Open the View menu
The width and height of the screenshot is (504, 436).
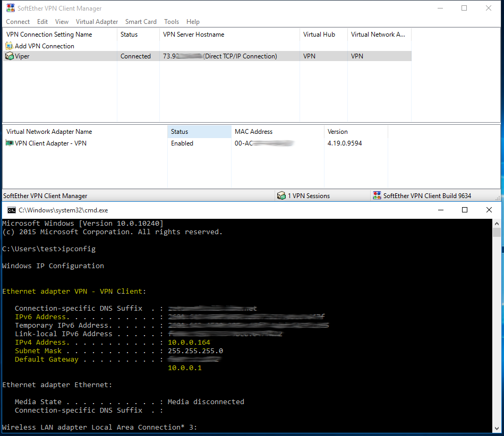pyautogui.click(x=62, y=22)
